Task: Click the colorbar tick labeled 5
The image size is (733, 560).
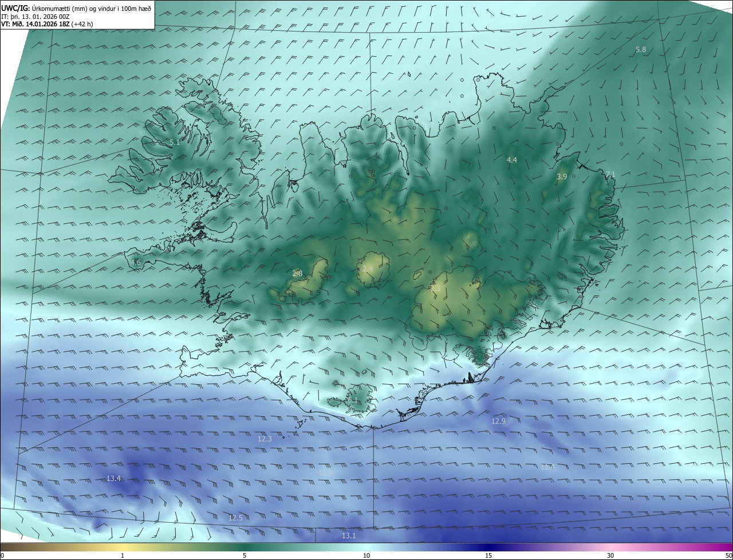Action: [x=245, y=555]
